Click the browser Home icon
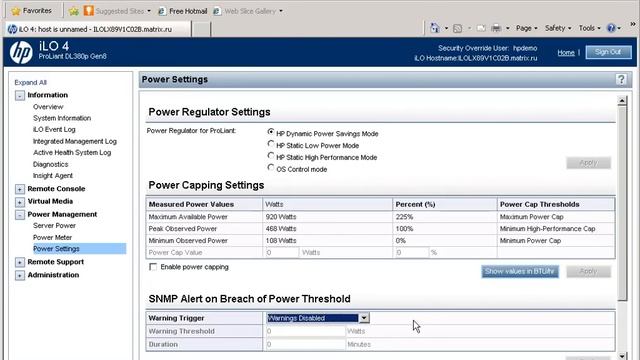The height and width of the screenshot is (360, 640). [435, 28]
